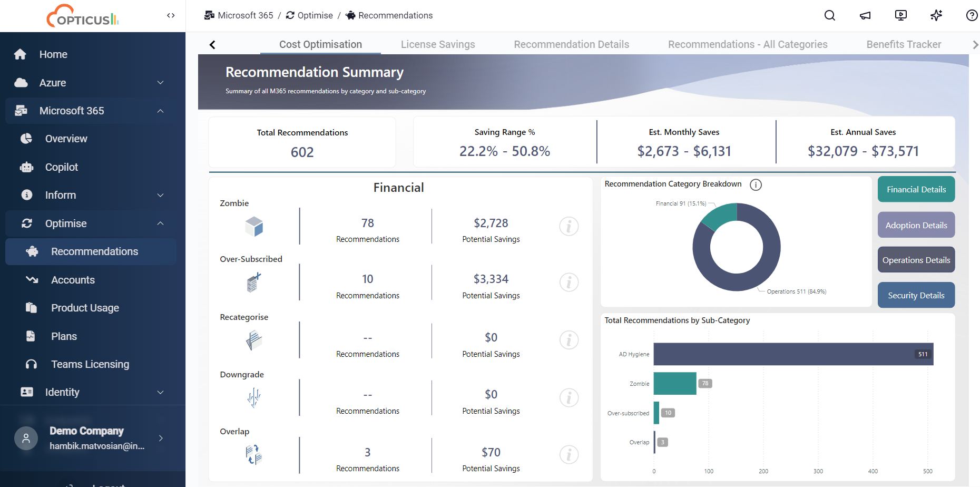The width and height of the screenshot is (980, 487).
Task: Expand the Inform menu section
Action: [x=160, y=195]
